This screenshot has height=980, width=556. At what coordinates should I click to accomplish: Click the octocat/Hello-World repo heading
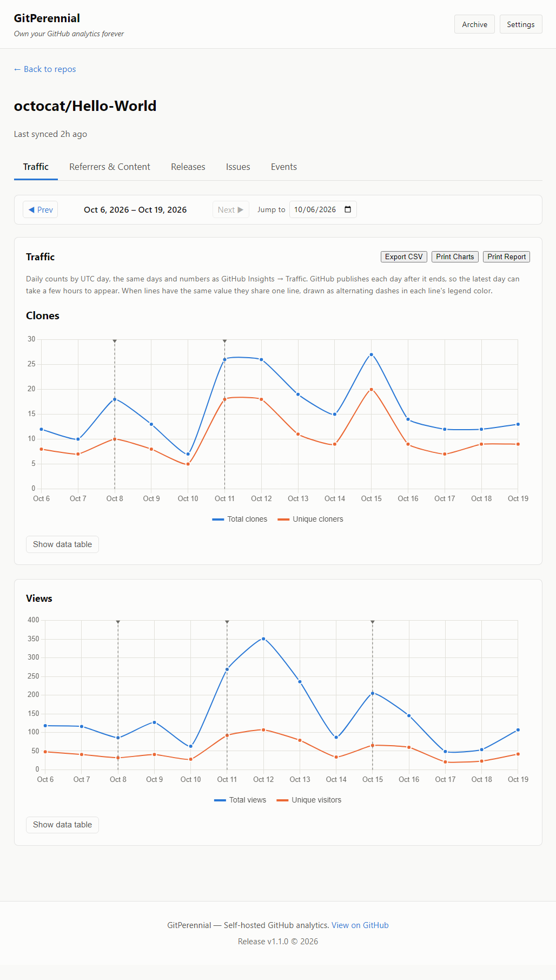pyautogui.click(x=85, y=106)
